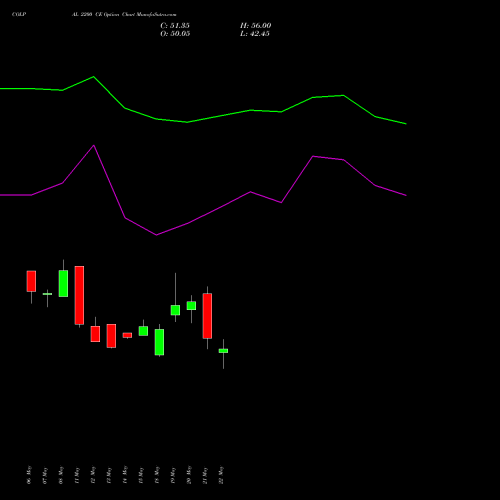Click the tall red candlestick for 21 May
The width and height of the screenshot is (500, 500).
tap(207, 316)
